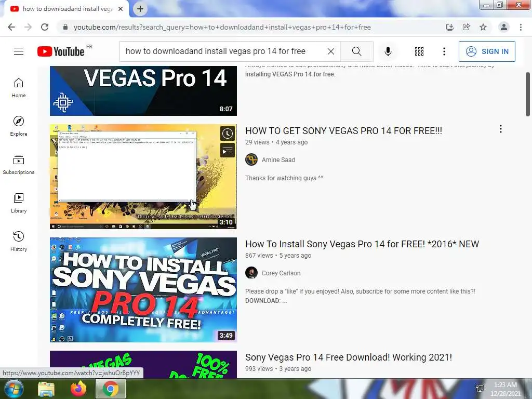Open the Windows Start menu
The image size is (532, 399).
[13, 389]
